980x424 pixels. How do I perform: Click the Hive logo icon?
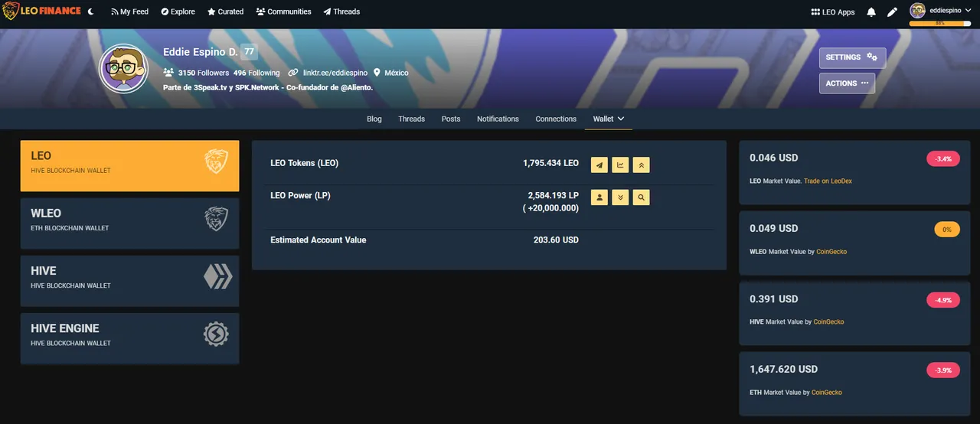pos(217,276)
